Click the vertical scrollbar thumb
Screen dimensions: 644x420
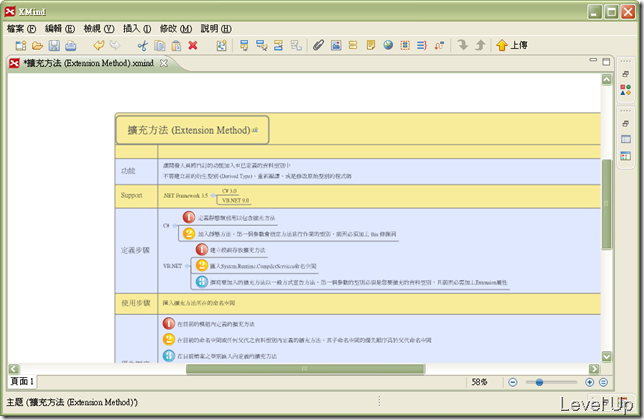coord(607,204)
